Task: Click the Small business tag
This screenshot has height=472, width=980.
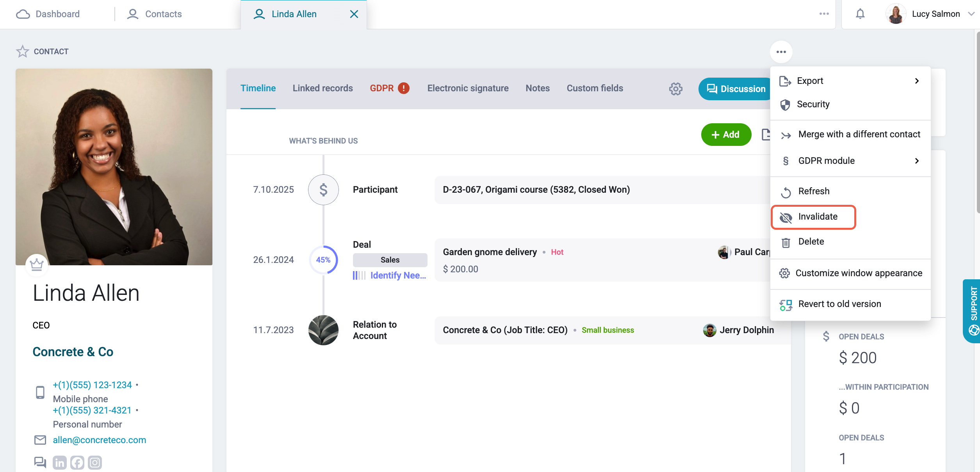Action: [608, 330]
